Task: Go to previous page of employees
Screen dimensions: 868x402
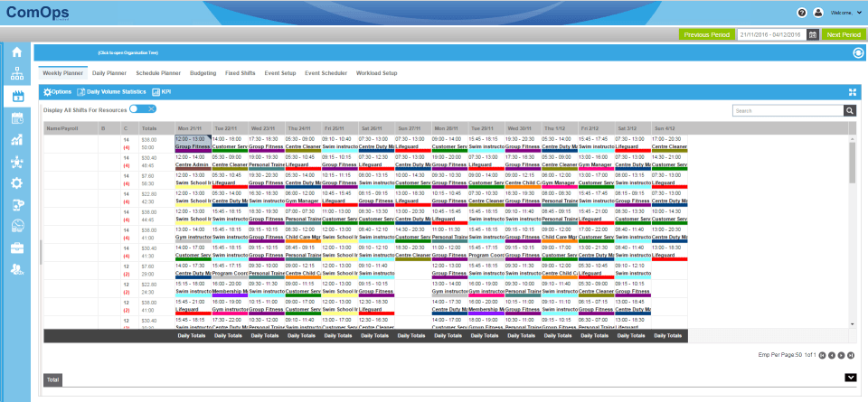Action: (x=832, y=356)
